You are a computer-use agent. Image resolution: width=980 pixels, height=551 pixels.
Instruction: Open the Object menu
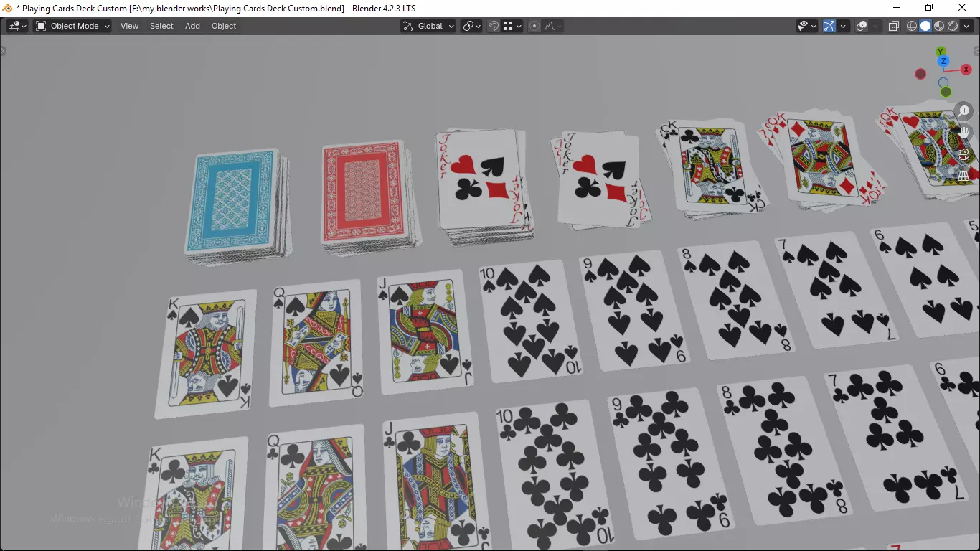click(224, 26)
